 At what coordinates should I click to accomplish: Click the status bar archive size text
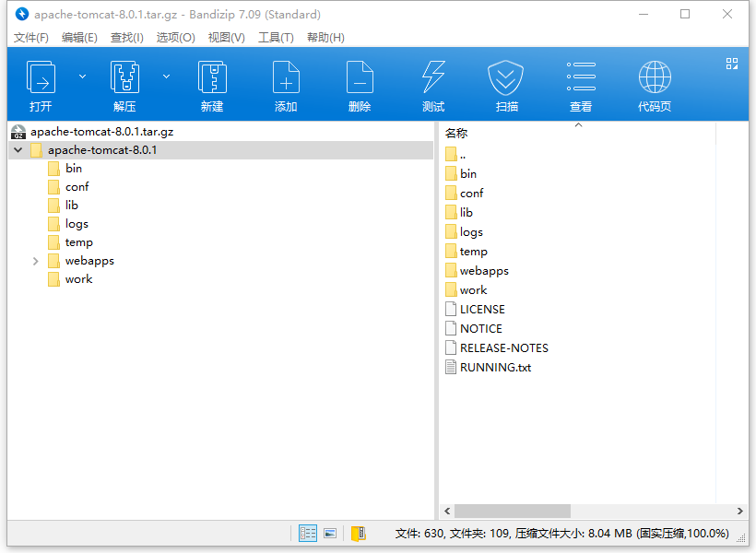tap(561, 534)
